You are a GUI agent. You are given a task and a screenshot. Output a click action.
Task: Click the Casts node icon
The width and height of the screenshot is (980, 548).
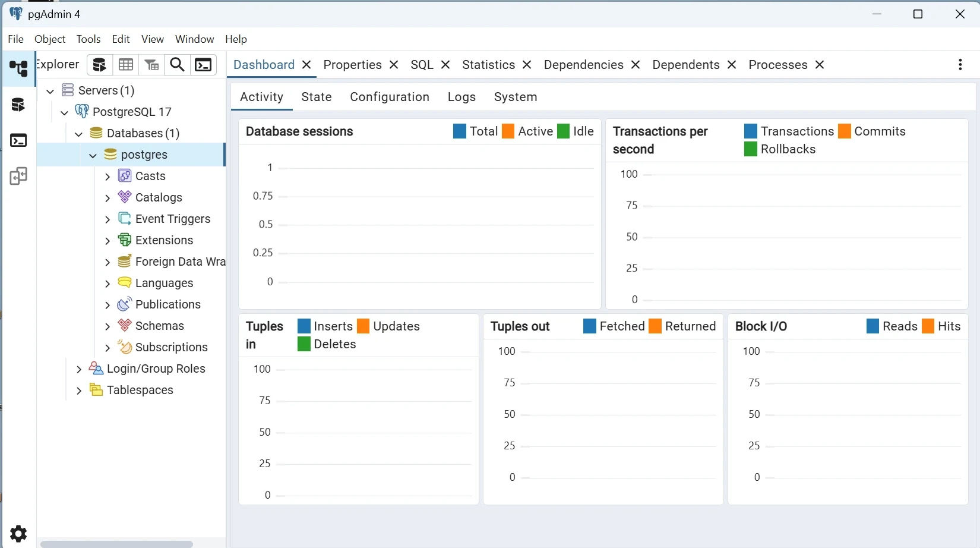pyautogui.click(x=125, y=176)
